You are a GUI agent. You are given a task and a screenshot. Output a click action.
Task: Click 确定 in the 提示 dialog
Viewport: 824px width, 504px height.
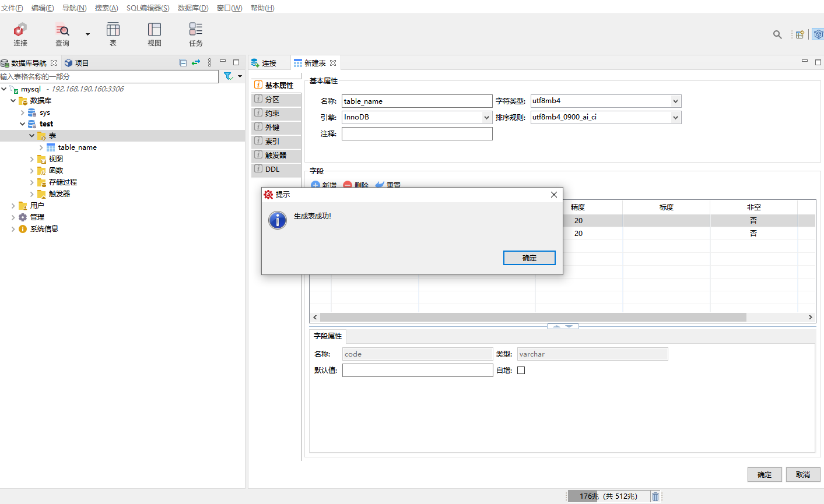(x=529, y=258)
